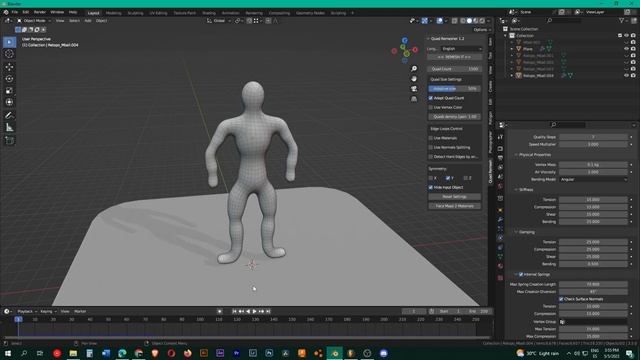
Task: Select the Move tool in viewport toolbar
Action: pos(9,67)
